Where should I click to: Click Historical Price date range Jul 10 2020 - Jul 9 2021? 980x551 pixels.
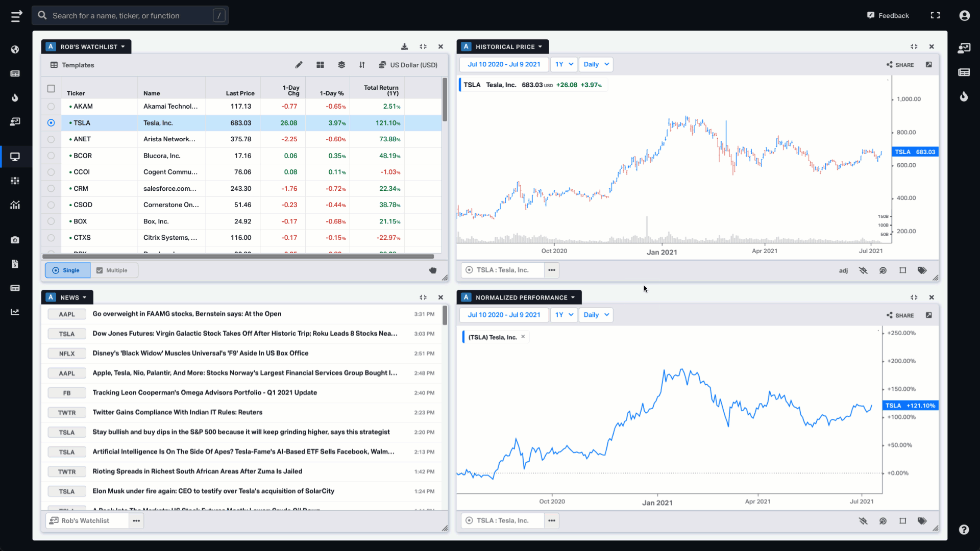504,64
